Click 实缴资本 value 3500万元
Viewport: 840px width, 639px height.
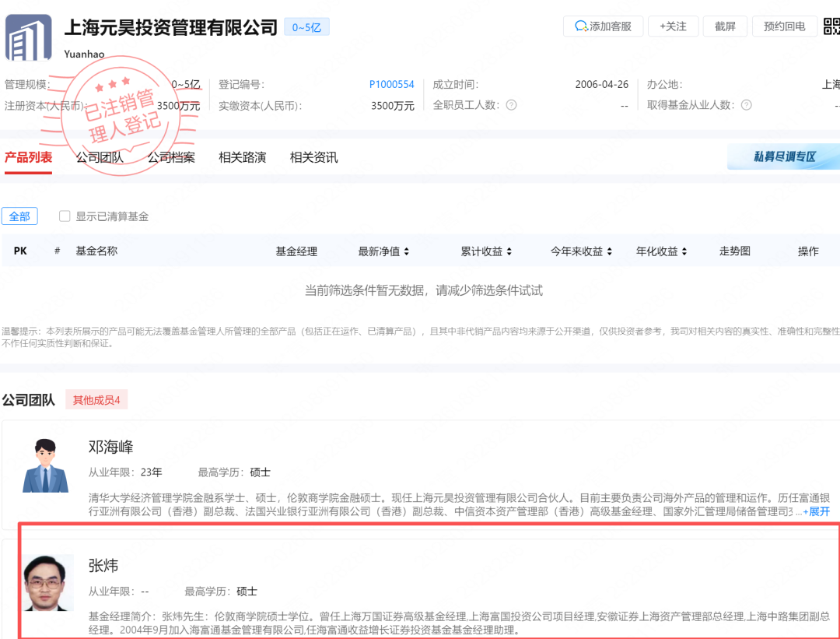(393, 106)
